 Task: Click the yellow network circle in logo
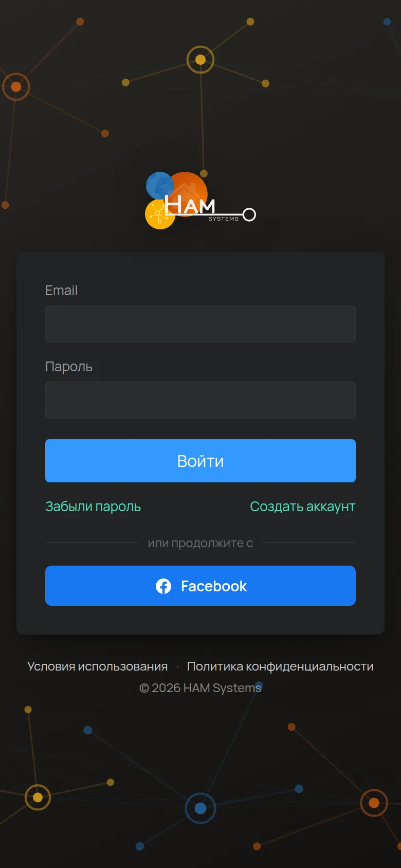pos(159,214)
